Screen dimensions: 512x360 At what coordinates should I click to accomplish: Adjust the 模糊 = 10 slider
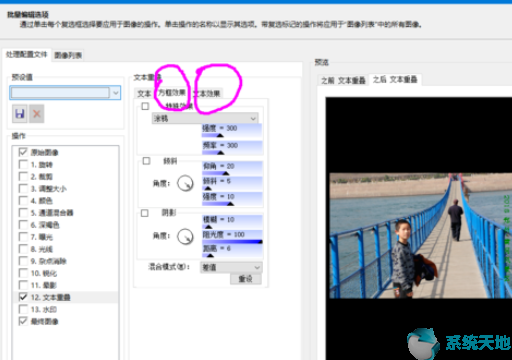click(232, 222)
